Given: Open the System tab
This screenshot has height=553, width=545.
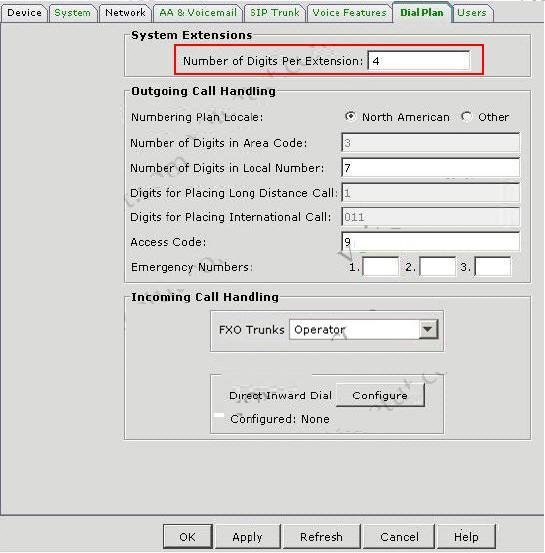Looking at the screenshot, I should point(73,13).
